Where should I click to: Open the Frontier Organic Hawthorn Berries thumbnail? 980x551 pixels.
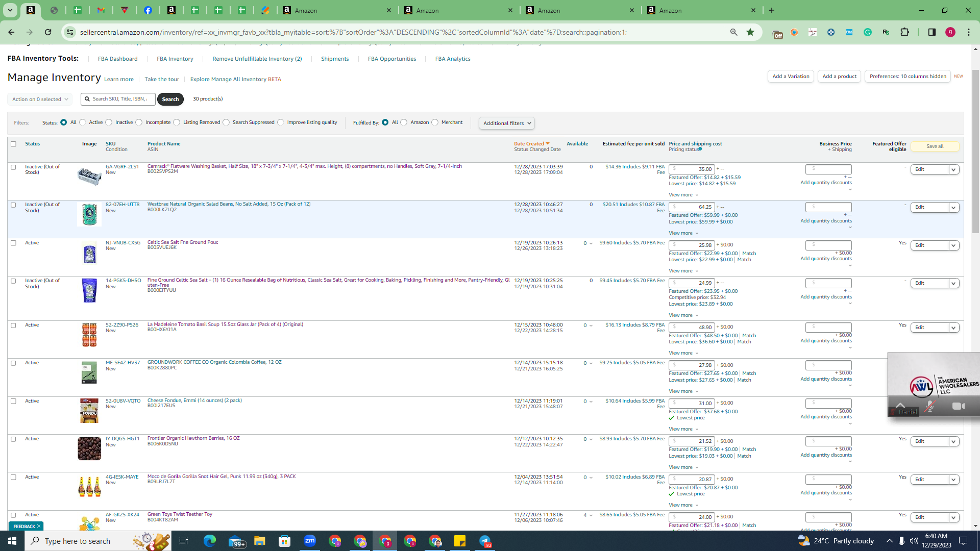(89, 448)
